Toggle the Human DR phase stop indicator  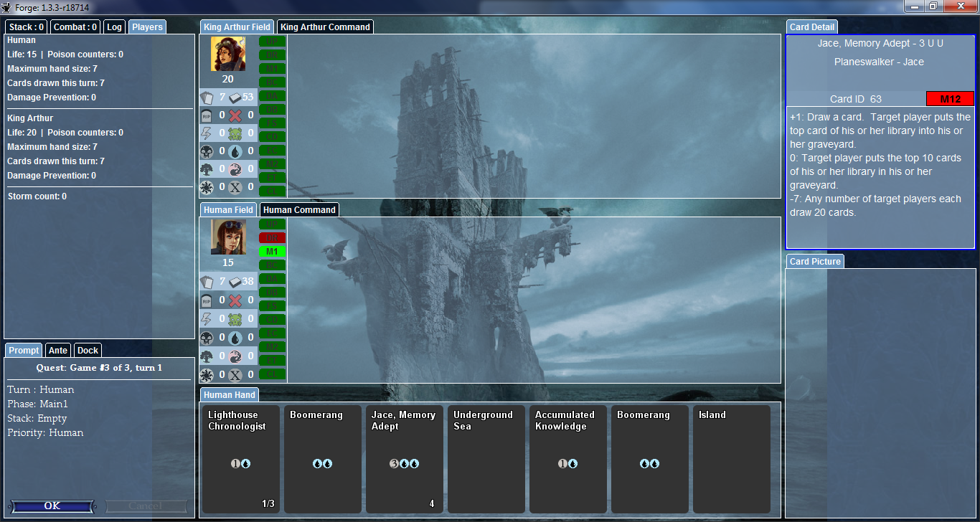click(x=272, y=237)
